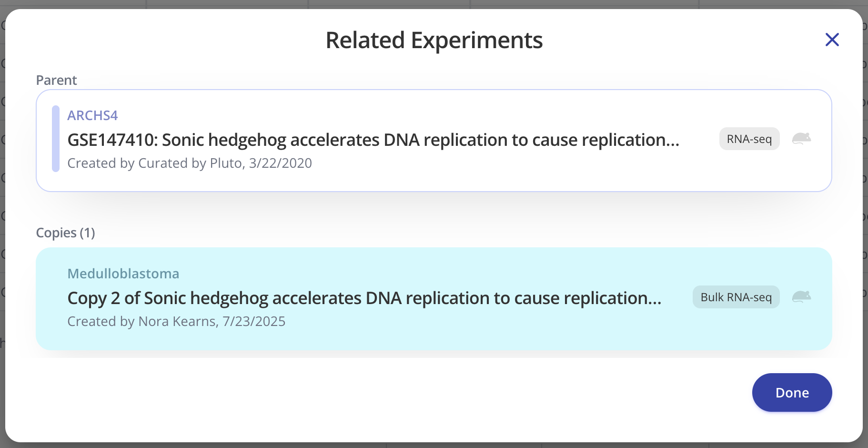Click the Parent section label
The width and height of the screenshot is (868, 448).
[56, 80]
